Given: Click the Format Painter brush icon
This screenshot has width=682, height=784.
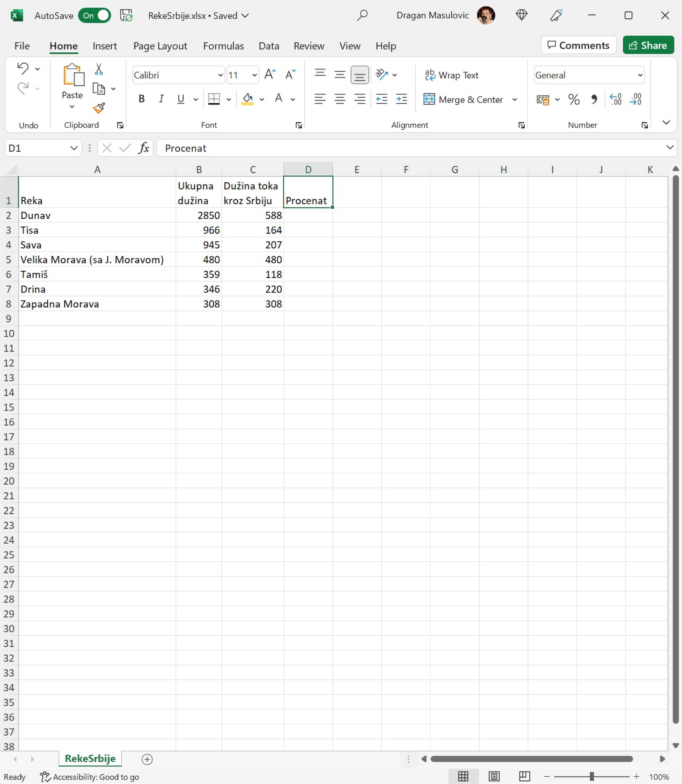Looking at the screenshot, I should point(99,108).
